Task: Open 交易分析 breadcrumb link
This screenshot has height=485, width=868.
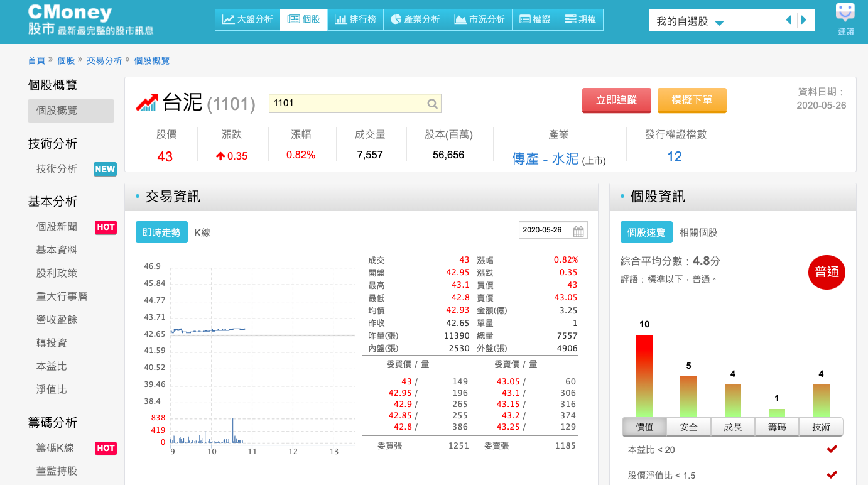Action: pos(104,60)
